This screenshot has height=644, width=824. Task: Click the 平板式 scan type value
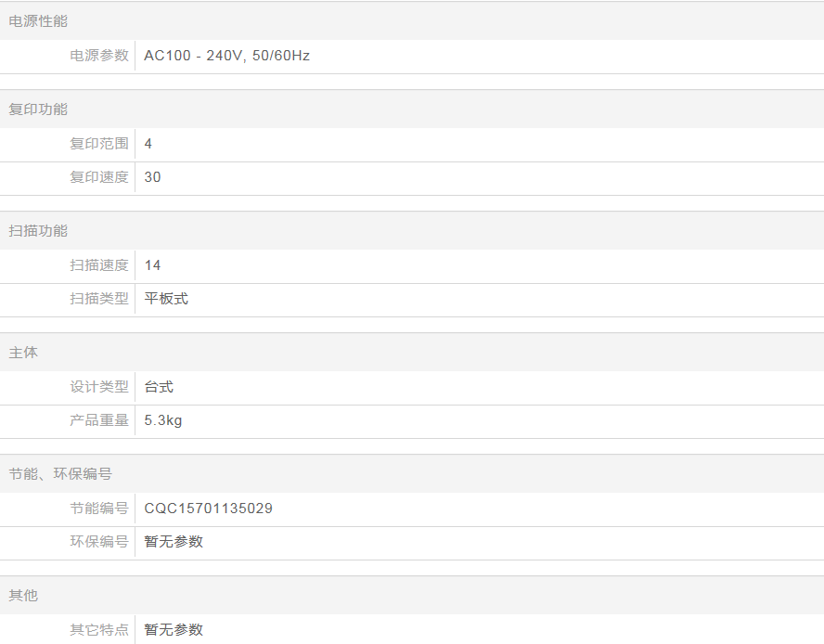click(166, 299)
